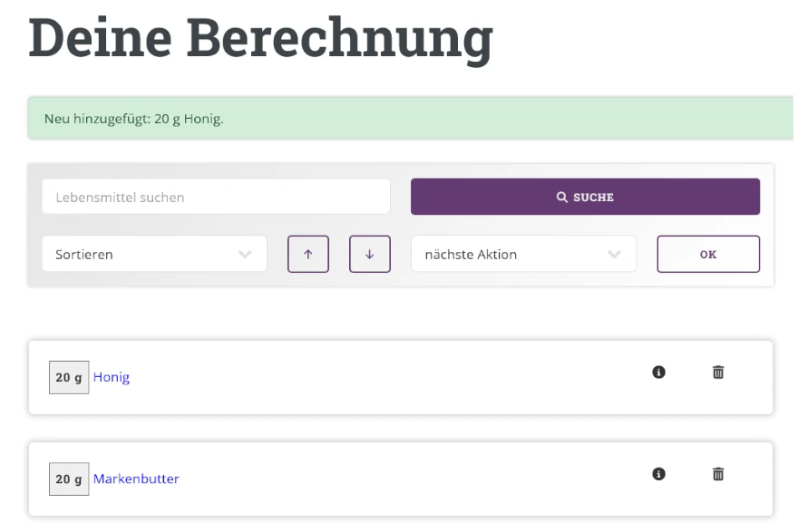Click the chevron beside nächste Aktion
Screen dimensions: 798x532
pos(615,255)
